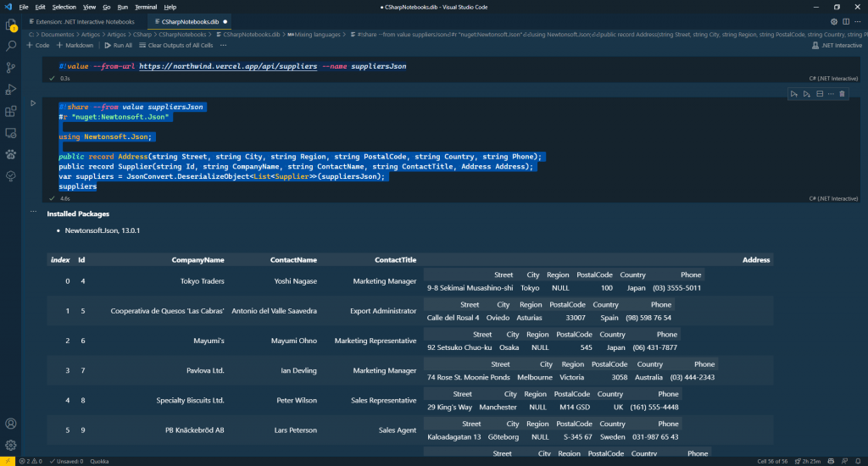Select the CSharpNotebooks.dib tab

[190, 21]
